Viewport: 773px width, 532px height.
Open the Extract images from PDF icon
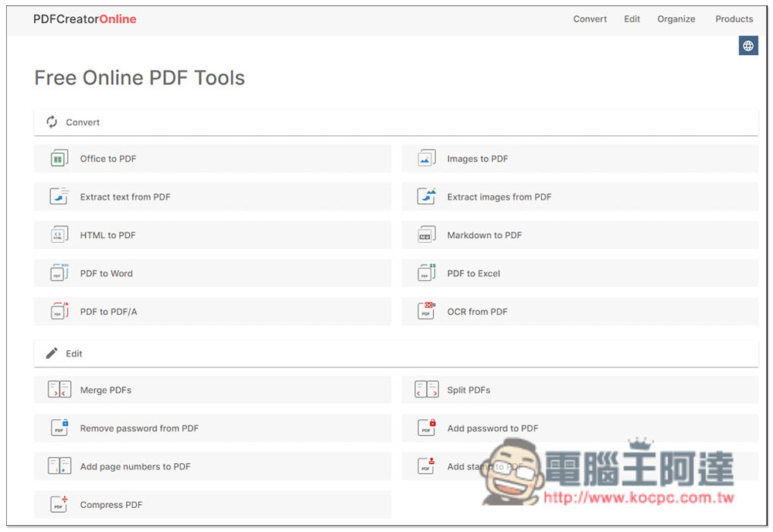425,196
